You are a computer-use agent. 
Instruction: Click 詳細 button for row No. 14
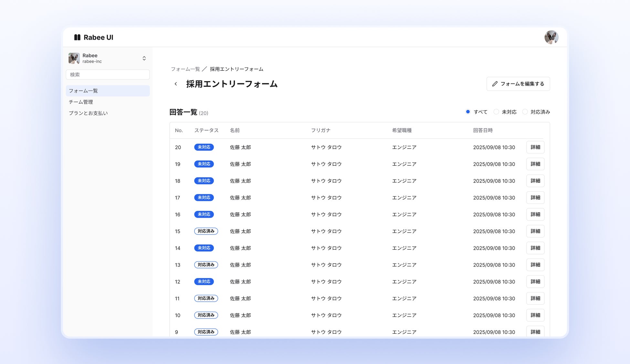click(535, 248)
